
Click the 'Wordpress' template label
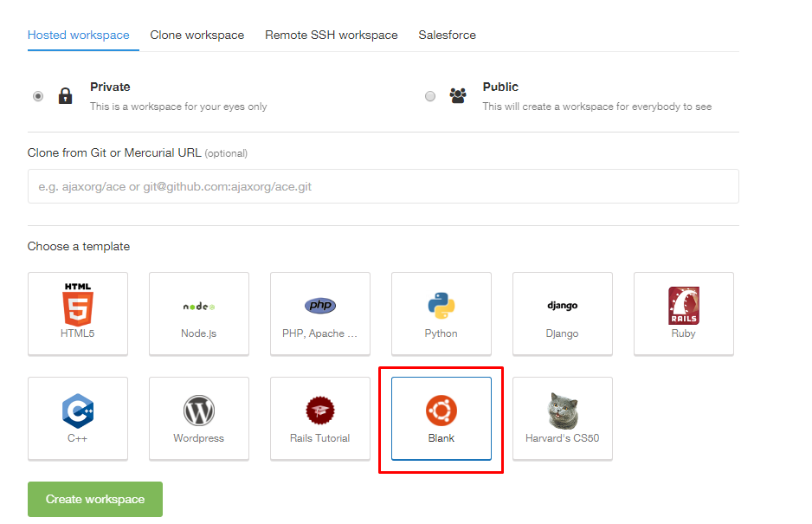coord(199,438)
